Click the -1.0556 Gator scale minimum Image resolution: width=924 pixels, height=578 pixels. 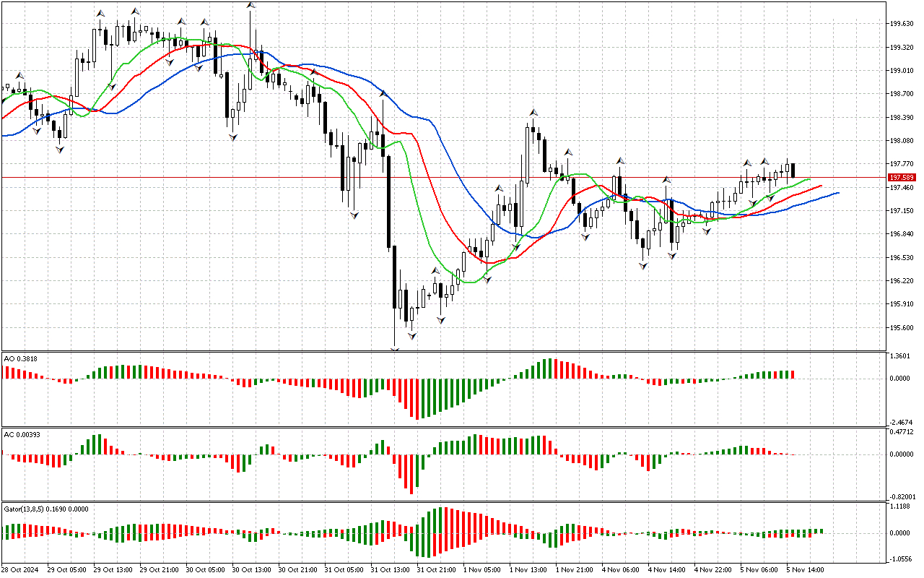(x=902, y=560)
